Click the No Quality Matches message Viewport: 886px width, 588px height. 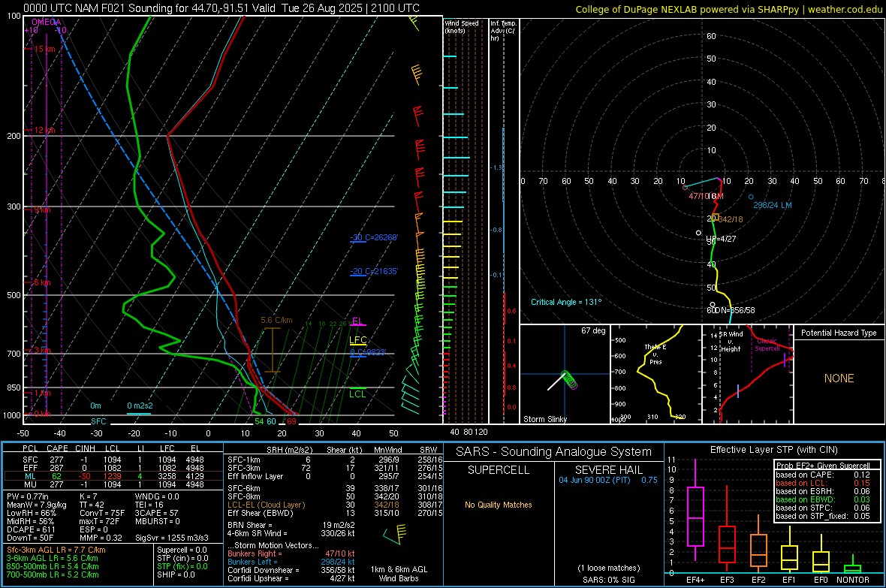click(499, 505)
